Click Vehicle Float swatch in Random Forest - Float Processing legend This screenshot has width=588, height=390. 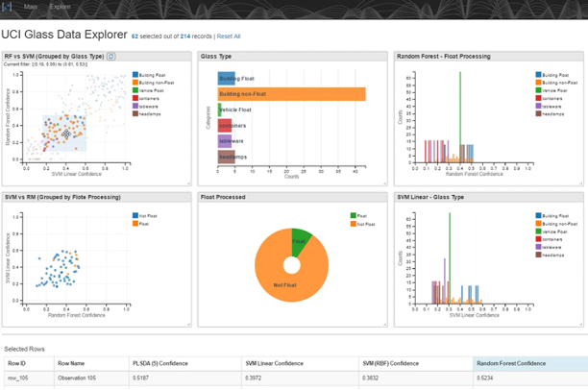click(538, 90)
